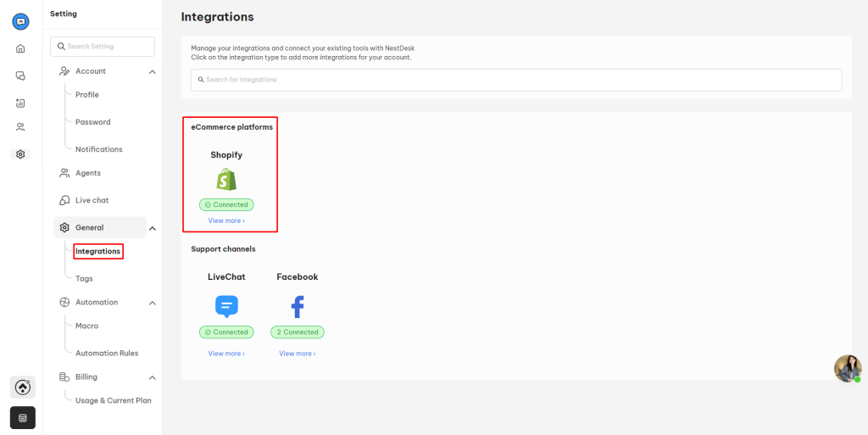The height and width of the screenshot is (435, 868).
Task: Click the Shopify bag logo
Action: [x=226, y=179]
